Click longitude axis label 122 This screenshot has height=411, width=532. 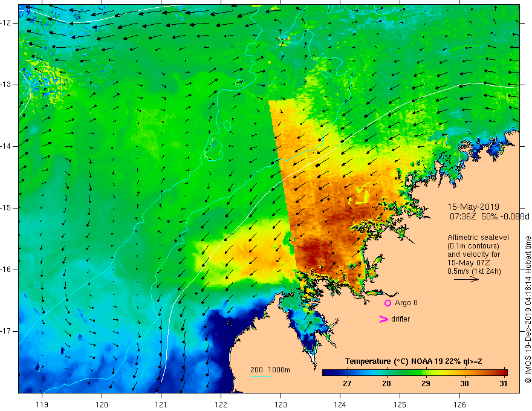pos(221,404)
